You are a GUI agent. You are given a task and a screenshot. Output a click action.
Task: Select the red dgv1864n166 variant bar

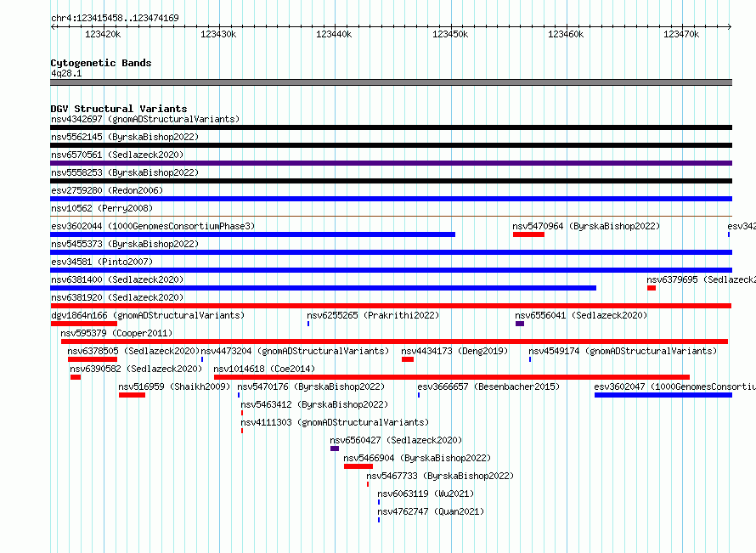[x=84, y=324]
